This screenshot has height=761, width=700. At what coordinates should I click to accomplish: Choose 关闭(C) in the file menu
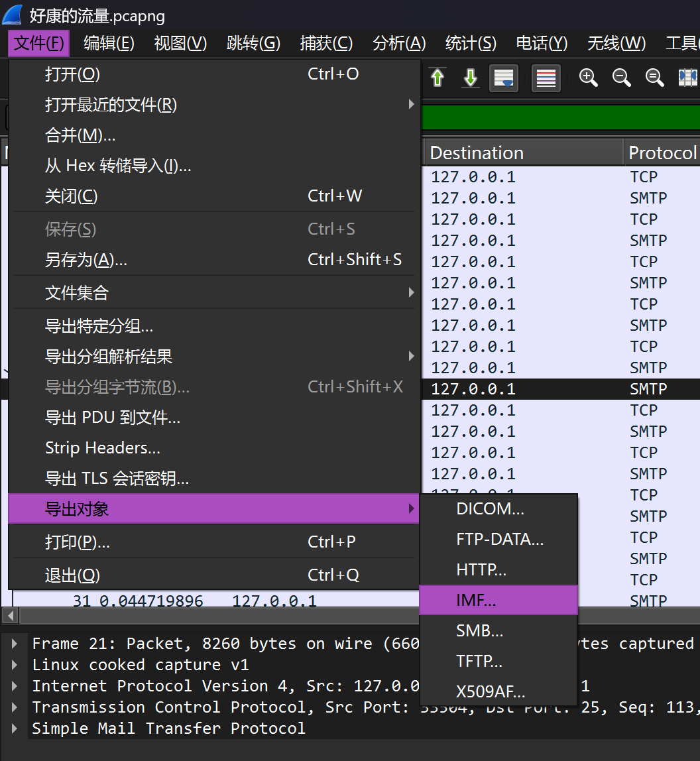click(214, 197)
